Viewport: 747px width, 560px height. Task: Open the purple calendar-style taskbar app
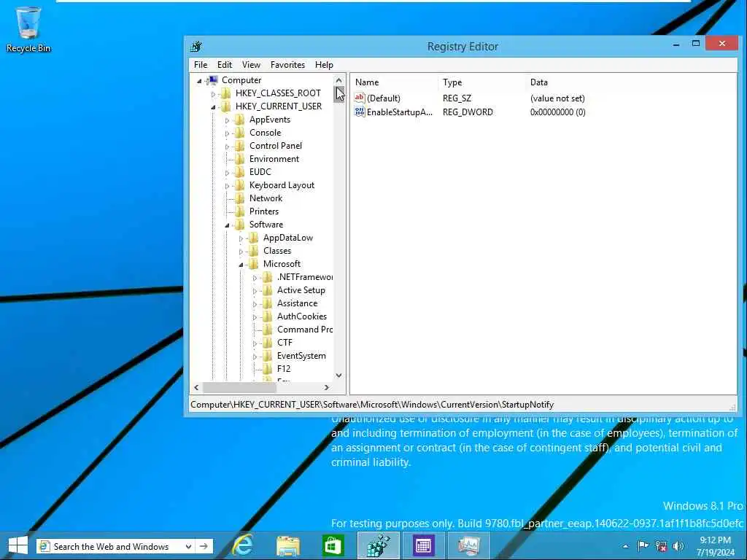[423, 545]
